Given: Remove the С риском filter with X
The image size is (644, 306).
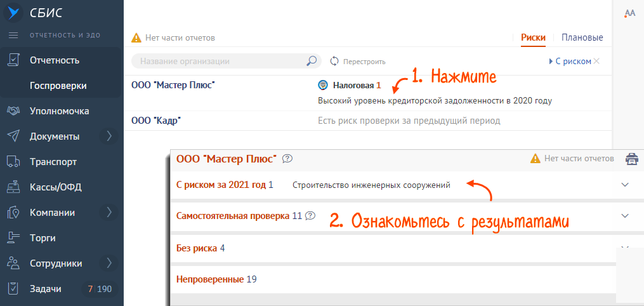Looking at the screenshot, I should [597, 61].
